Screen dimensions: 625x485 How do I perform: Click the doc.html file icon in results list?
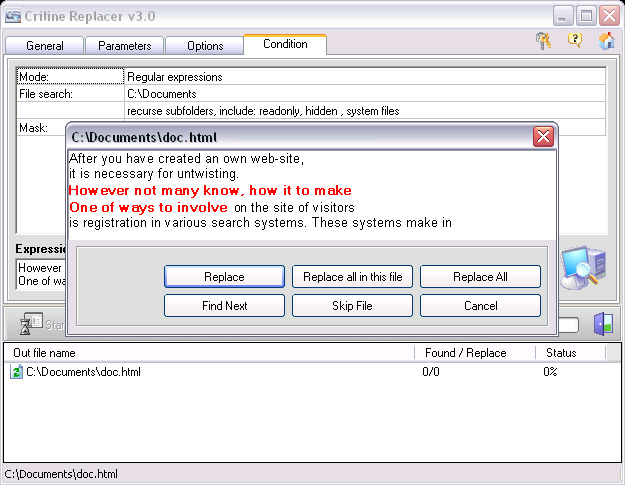16,371
